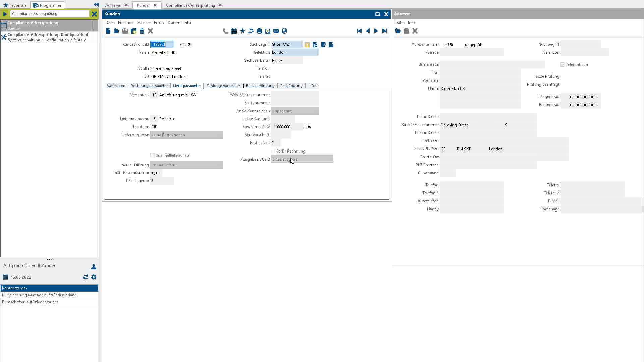Go to previous customer record
This screenshot has height=362, width=644.
click(x=368, y=31)
